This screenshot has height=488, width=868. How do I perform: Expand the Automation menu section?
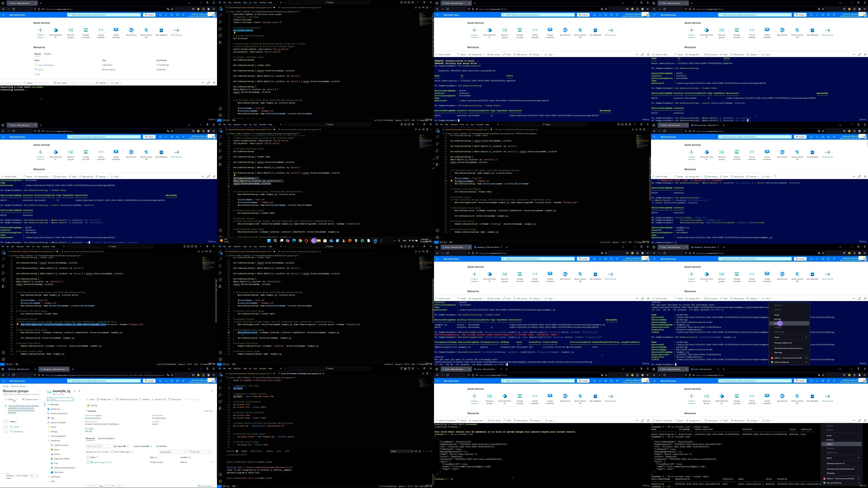[x=54, y=477]
